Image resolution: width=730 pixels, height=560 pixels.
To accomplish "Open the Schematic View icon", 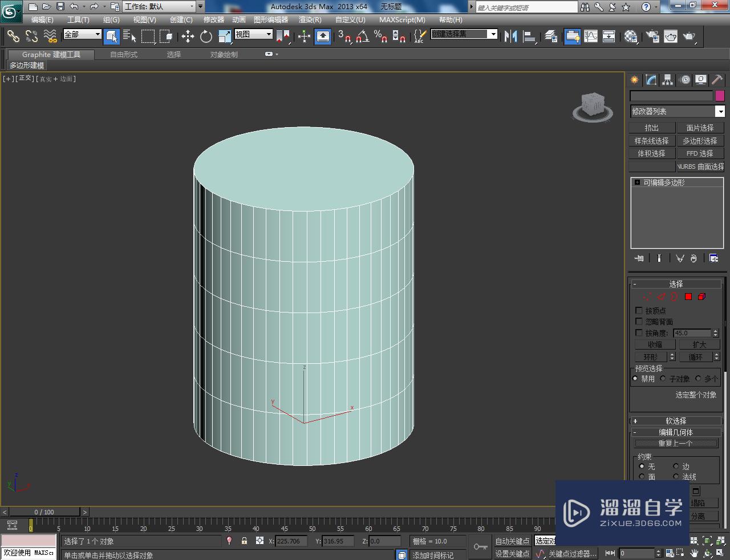I will click(x=609, y=36).
